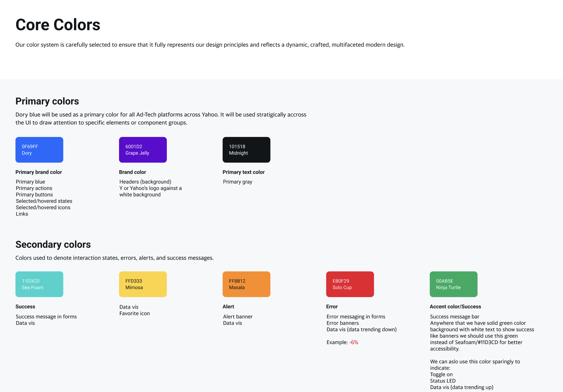Click the 'Selected/hovered icons' text line
Viewport: 563px width, 392px height.
point(43,208)
